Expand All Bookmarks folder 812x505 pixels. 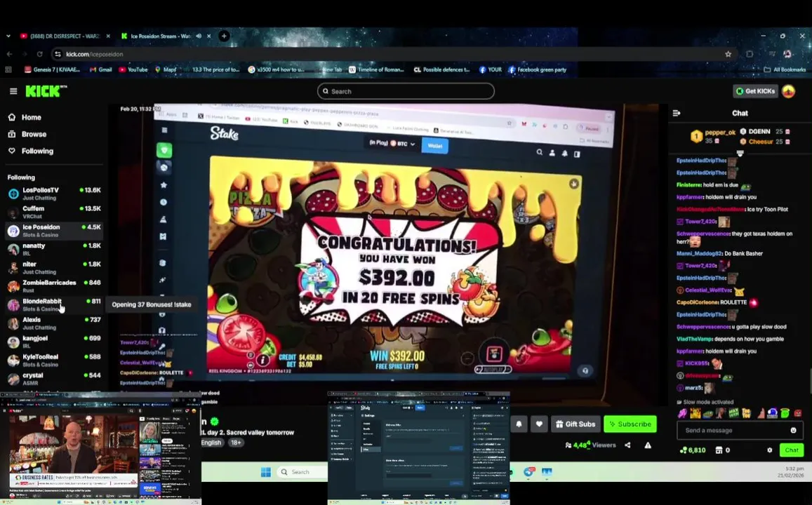785,69
